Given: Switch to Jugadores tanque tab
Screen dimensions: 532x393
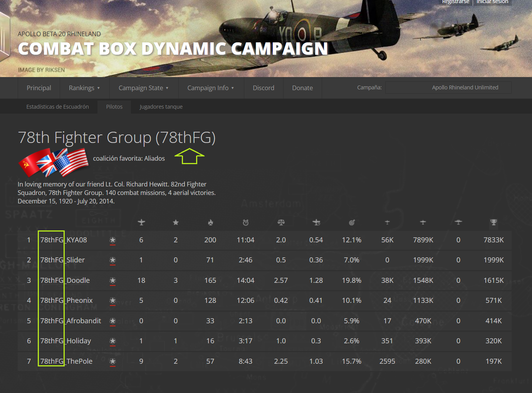Looking at the screenshot, I should point(161,107).
